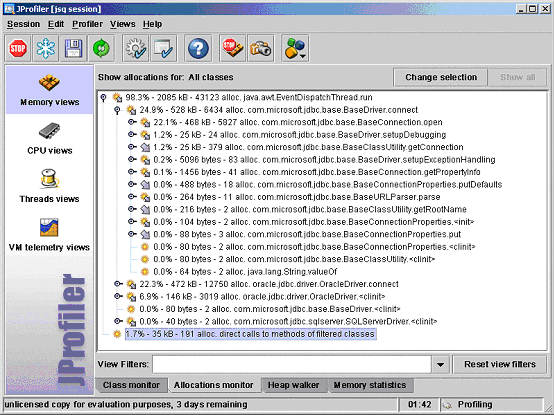Open the Views menu
This screenshot has width=554, height=415.
click(x=123, y=24)
